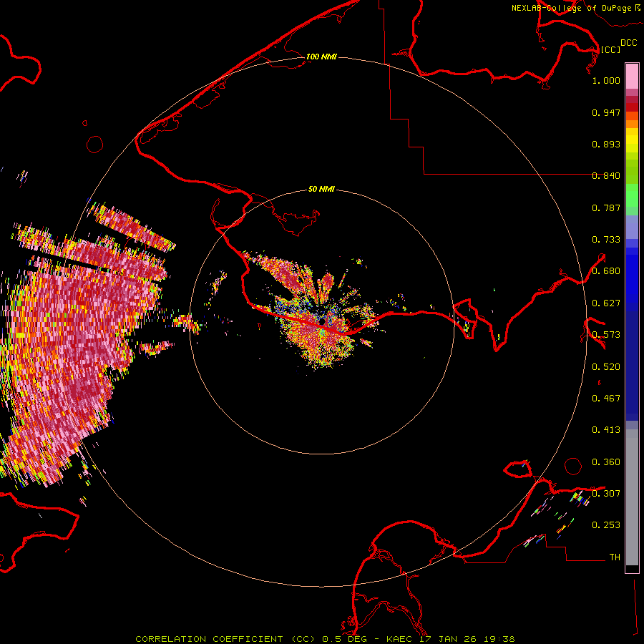The image size is (644, 644).
Task: Click the 0.840 color scale value
Action: (606, 176)
